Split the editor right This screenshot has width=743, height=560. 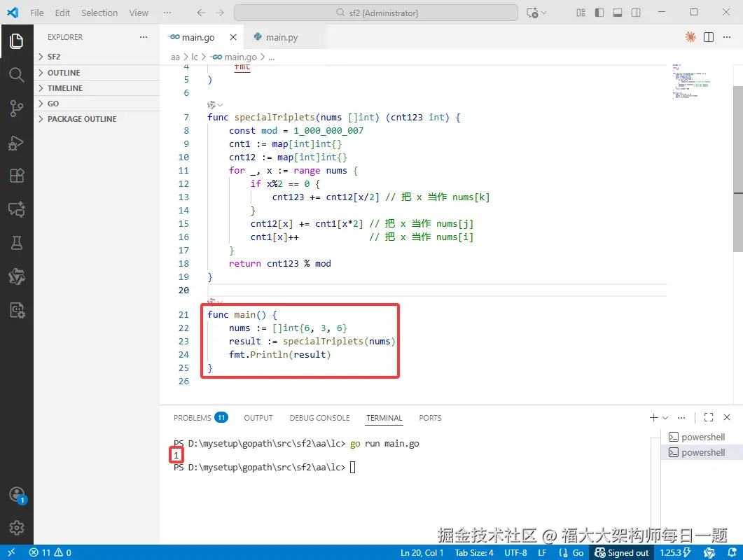[x=709, y=37]
